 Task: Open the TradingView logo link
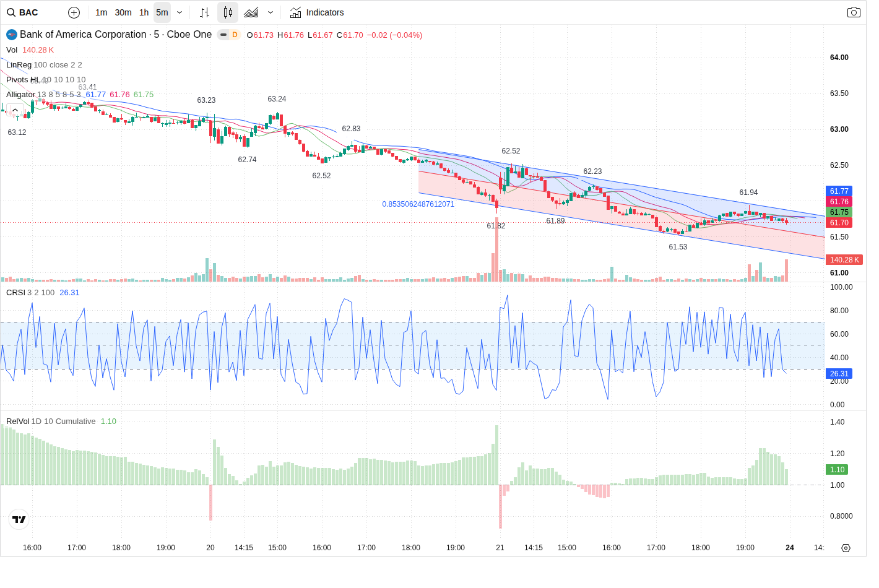(19, 519)
